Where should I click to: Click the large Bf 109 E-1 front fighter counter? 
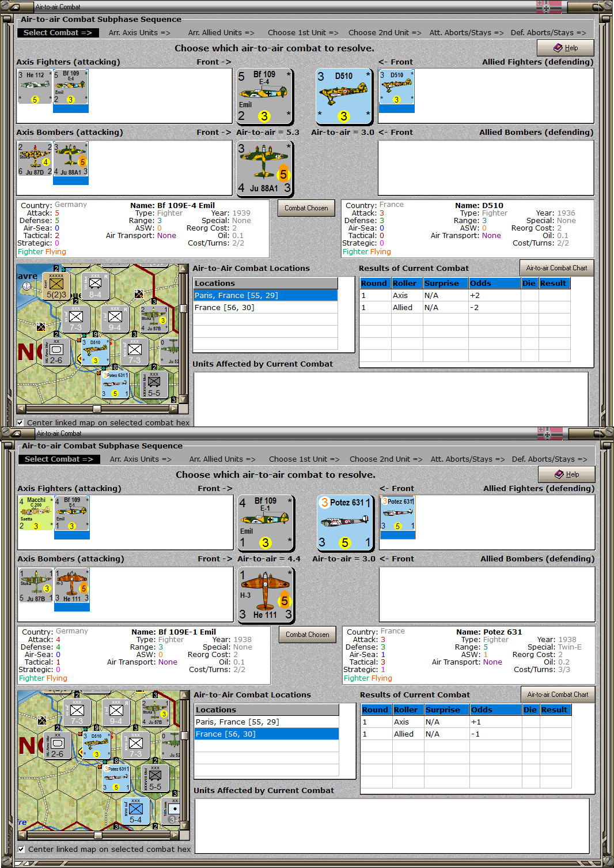[266, 522]
